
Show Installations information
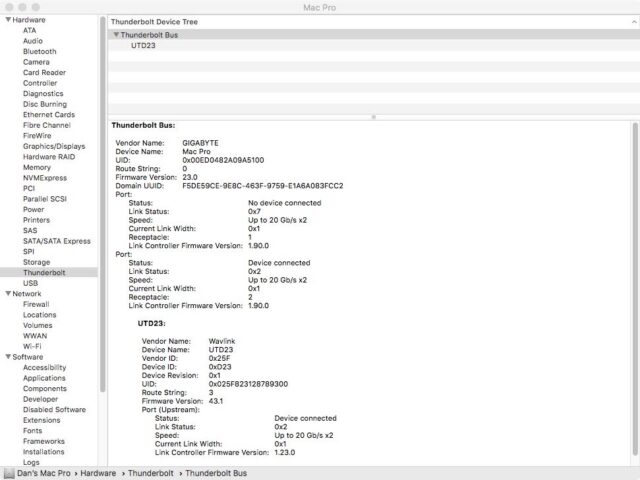(x=44, y=452)
